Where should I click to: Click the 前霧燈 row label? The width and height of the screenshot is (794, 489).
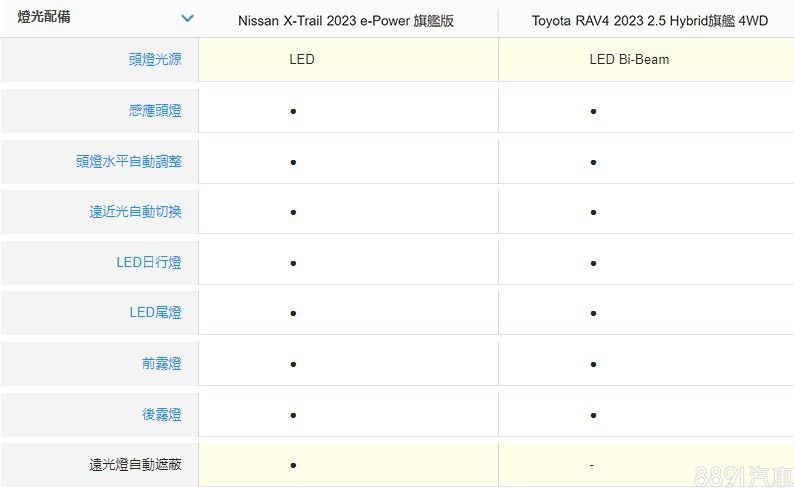point(161,364)
